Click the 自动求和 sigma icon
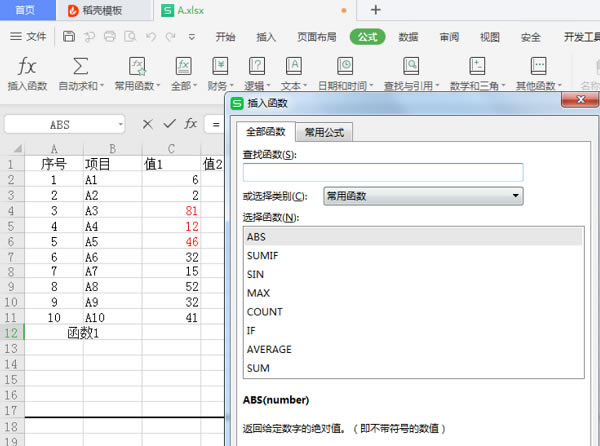Viewport: 600px width, 446px height. click(x=81, y=67)
